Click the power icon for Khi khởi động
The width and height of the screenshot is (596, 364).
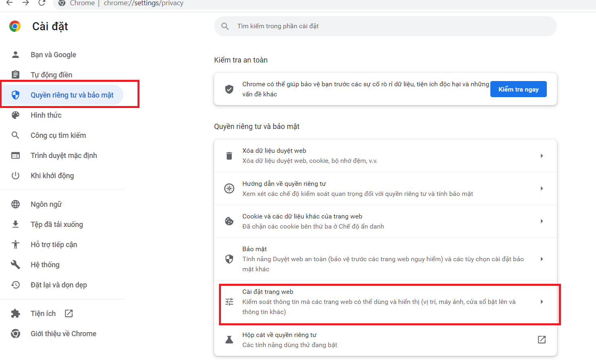pos(15,175)
